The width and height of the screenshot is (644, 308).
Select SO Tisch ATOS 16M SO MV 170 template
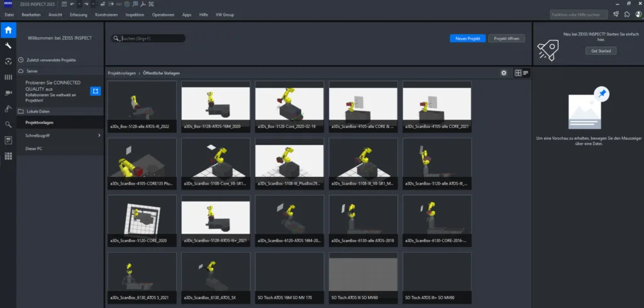click(289, 278)
